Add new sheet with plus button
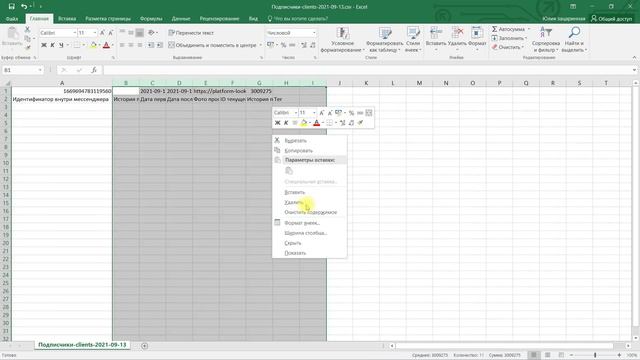 pos(144,346)
